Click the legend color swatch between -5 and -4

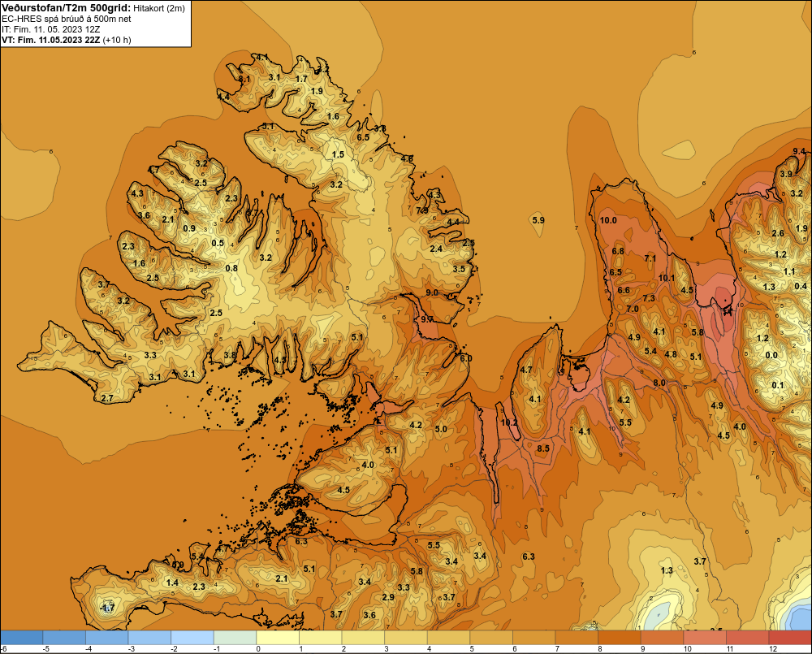tap(64, 638)
